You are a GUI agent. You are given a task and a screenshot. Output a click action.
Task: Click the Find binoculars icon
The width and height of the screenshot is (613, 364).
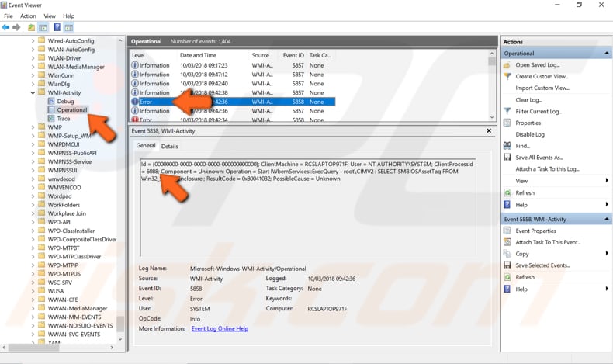click(x=507, y=145)
